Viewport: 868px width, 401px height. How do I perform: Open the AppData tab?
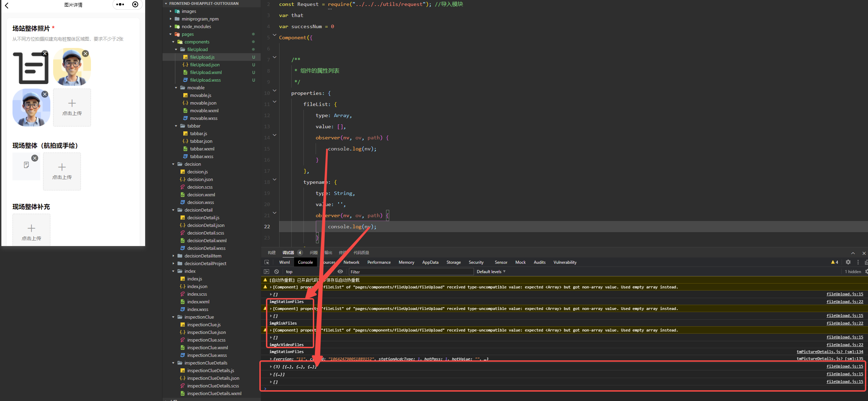[x=430, y=262]
